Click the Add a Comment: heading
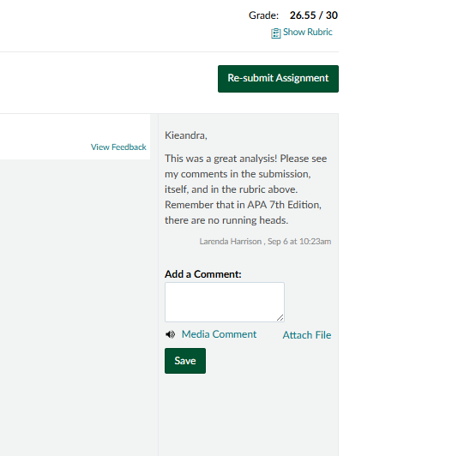This screenshot has height=456, width=476. [x=203, y=274]
